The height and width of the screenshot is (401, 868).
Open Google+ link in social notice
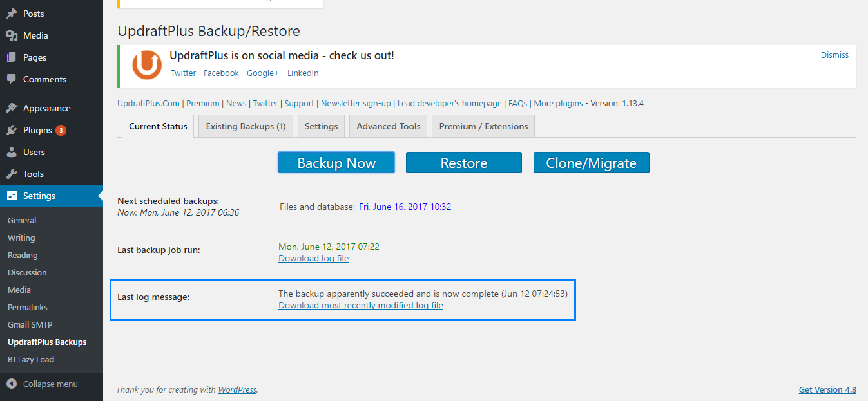pos(263,73)
